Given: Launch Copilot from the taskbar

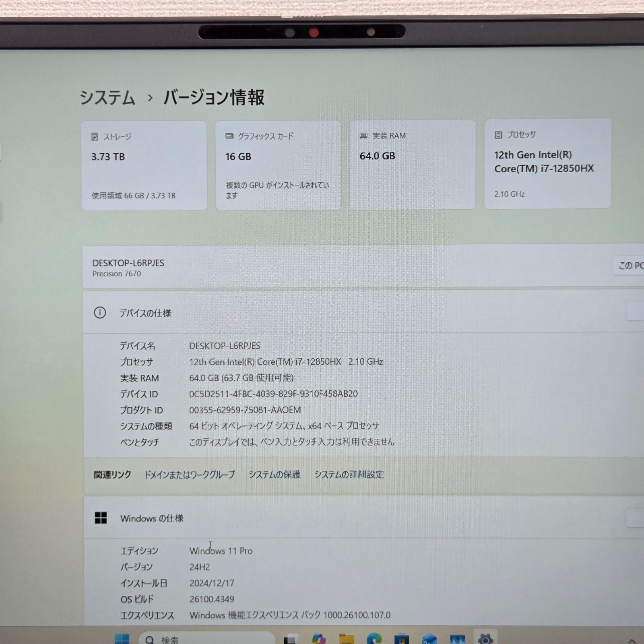Looking at the screenshot, I should click(x=318, y=639).
